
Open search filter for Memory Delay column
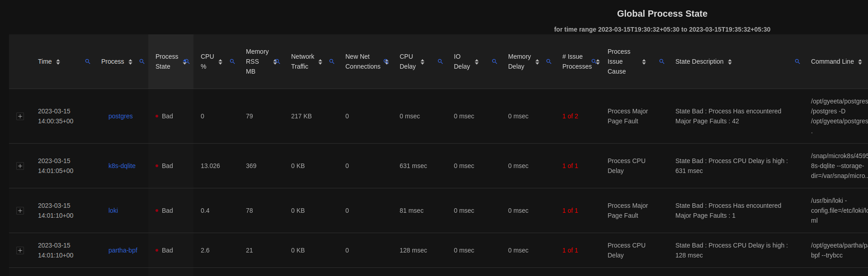pyautogui.click(x=549, y=61)
